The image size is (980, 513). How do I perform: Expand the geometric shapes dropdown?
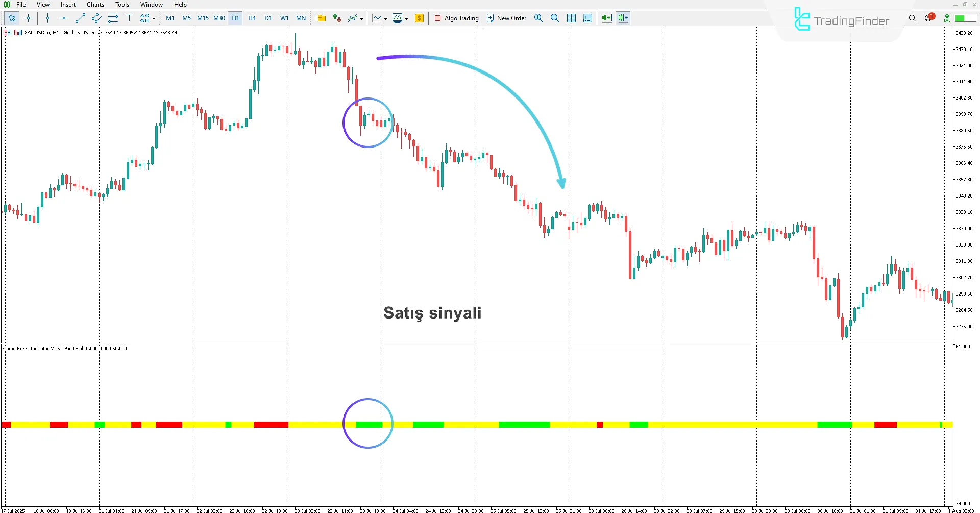(x=153, y=18)
